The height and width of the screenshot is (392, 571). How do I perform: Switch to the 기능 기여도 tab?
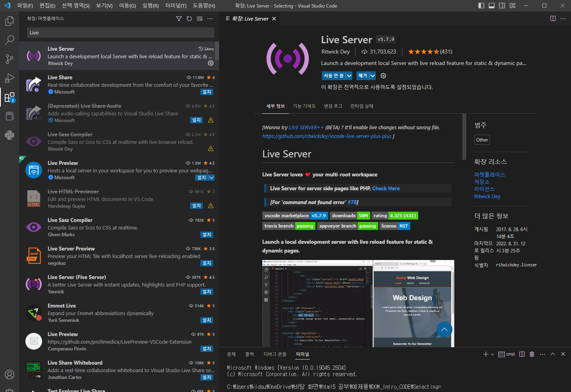point(304,106)
